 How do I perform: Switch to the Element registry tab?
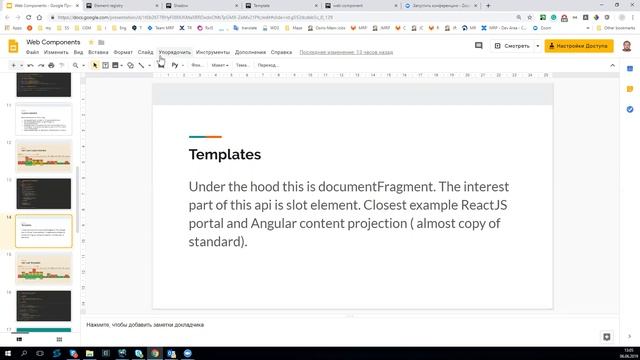click(x=122, y=6)
